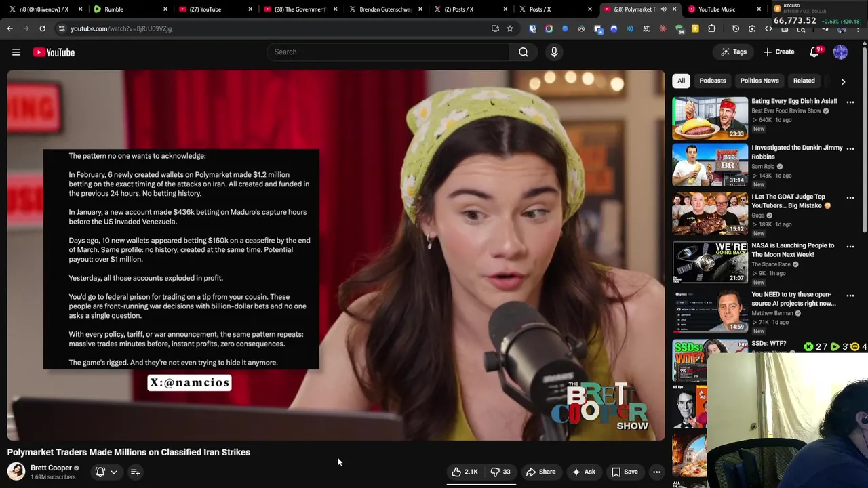
Task: Mute the Polymarket tab audio icon
Action: [663, 9]
